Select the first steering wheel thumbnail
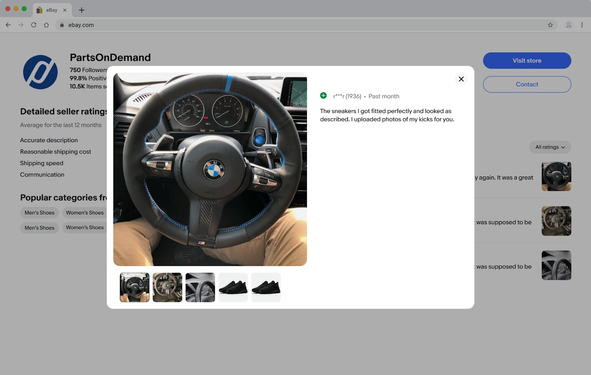Screen dimensions: 591x375 coord(135,287)
